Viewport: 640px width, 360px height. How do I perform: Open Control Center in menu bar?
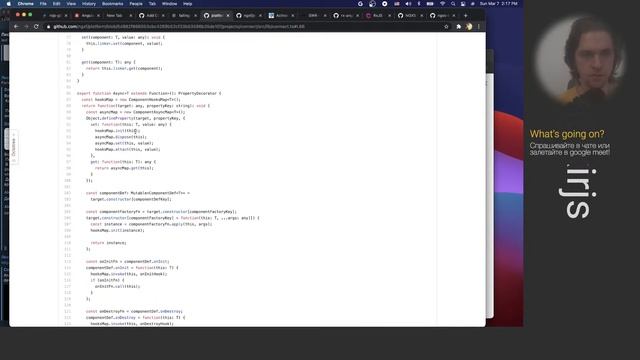coord(463,4)
